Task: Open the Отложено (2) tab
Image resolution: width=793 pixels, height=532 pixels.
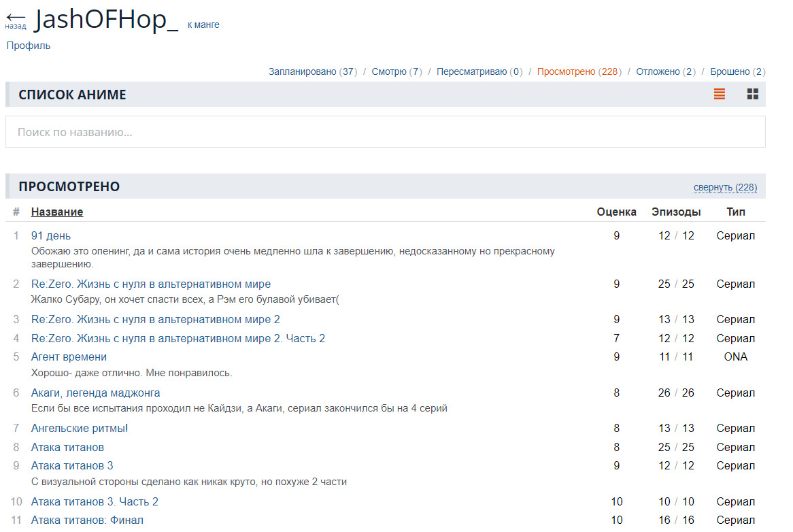Action: 666,71
